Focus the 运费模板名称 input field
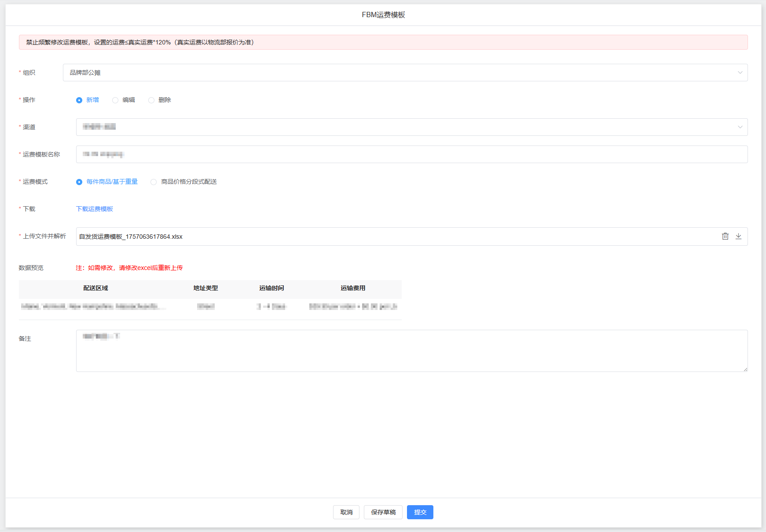 click(411, 154)
